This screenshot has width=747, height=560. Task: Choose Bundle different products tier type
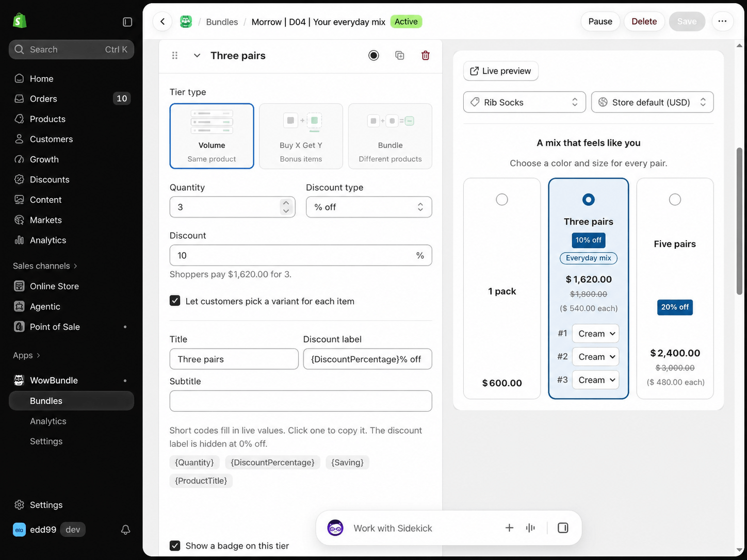[x=390, y=136]
